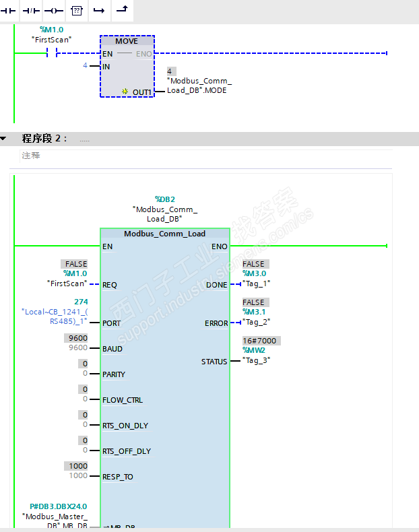
Task: Collapse network 程序段 2
Action: pyautogui.click(x=3, y=139)
